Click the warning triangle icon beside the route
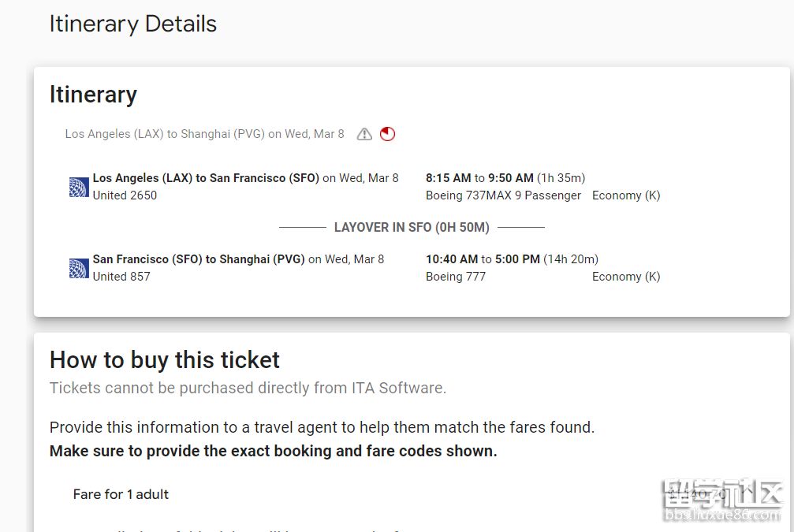Image resolution: width=794 pixels, height=532 pixels. 364,134
